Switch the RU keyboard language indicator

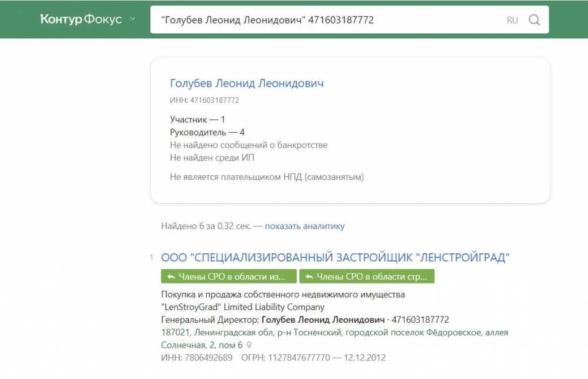click(512, 20)
